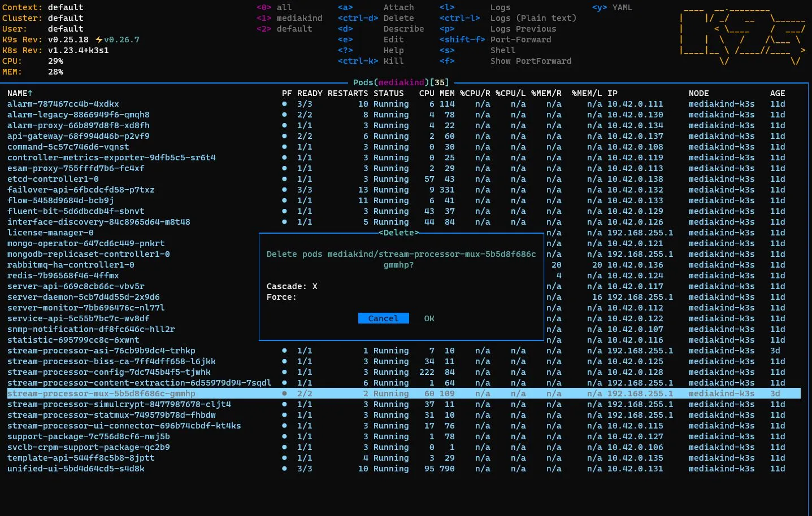Click the <l> Logs shortcut hint
Viewport: 812px width, 516px height.
pyautogui.click(x=475, y=7)
